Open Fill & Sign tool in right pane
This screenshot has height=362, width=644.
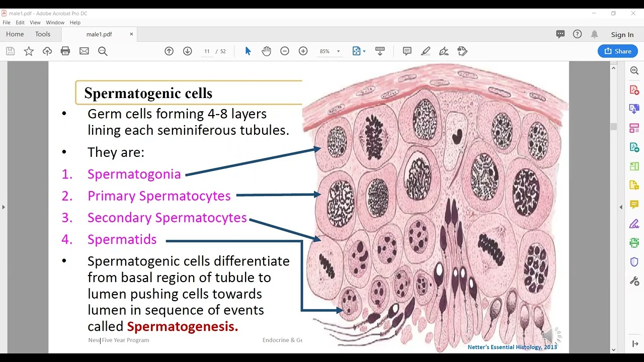(x=634, y=224)
